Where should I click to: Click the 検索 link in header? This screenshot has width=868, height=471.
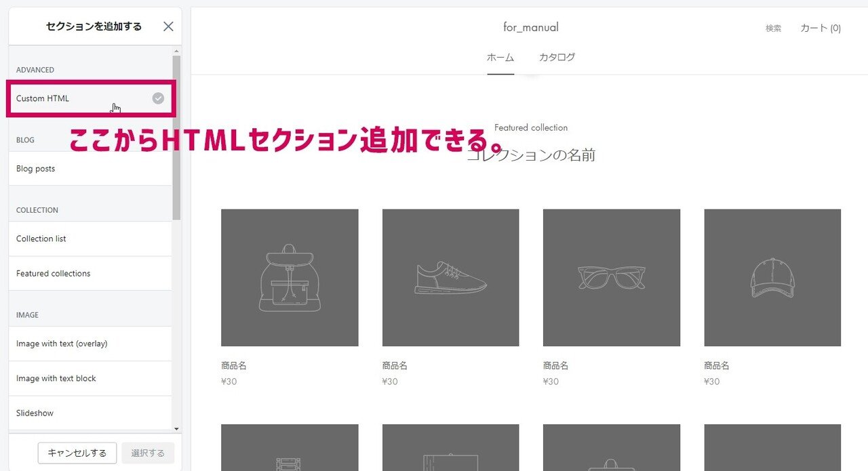(x=774, y=28)
